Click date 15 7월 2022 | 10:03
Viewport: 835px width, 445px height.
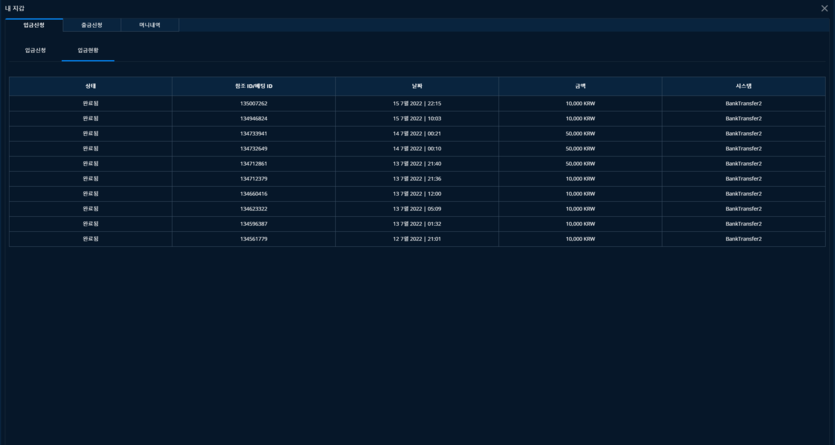[417, 118]
